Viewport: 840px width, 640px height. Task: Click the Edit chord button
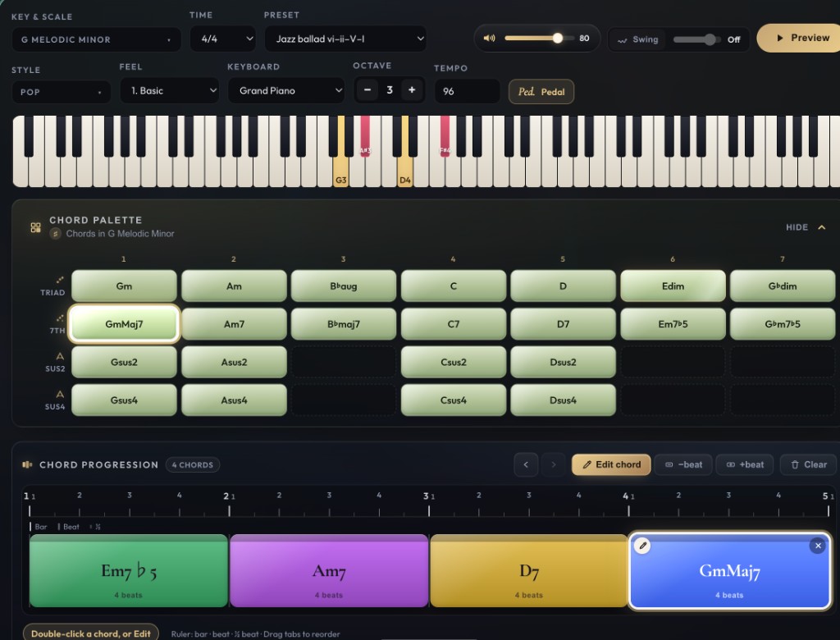click(x=611, y=464)
